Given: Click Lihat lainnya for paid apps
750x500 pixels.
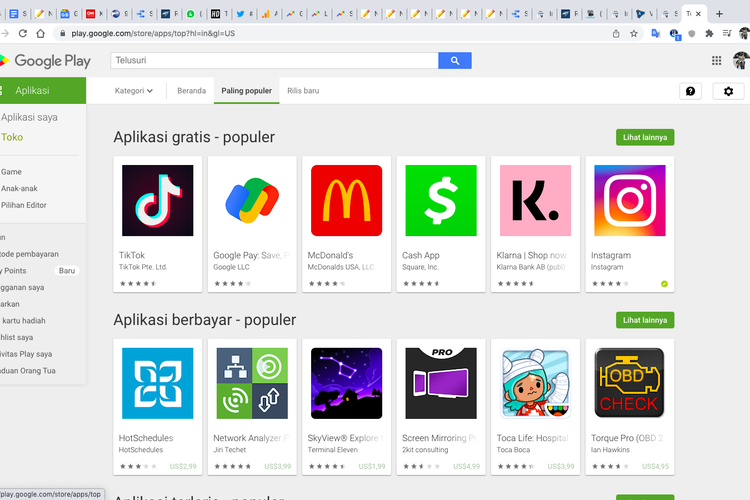Looking at the screenshot, I should pyautogui.click(x=645, y=320).
